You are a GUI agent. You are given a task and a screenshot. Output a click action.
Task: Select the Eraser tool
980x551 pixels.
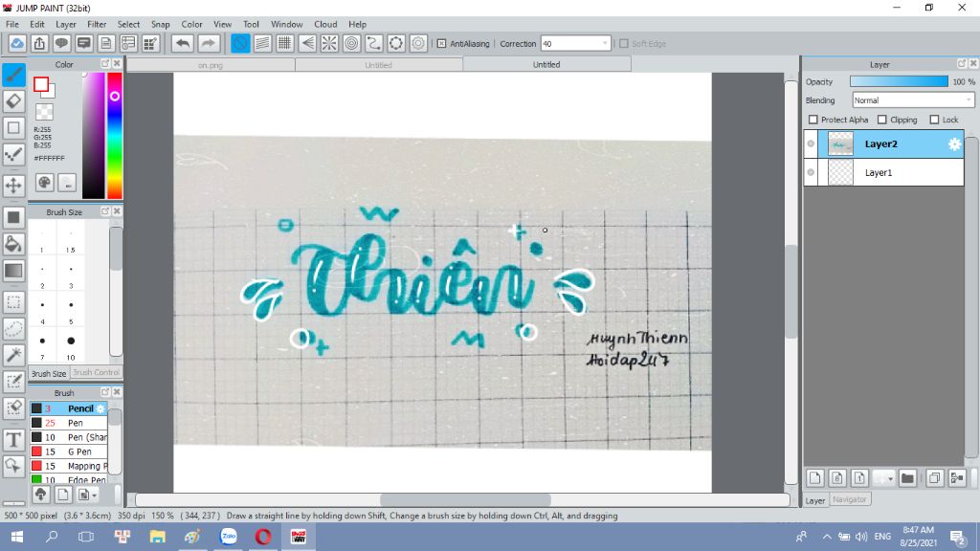point(13,101)
